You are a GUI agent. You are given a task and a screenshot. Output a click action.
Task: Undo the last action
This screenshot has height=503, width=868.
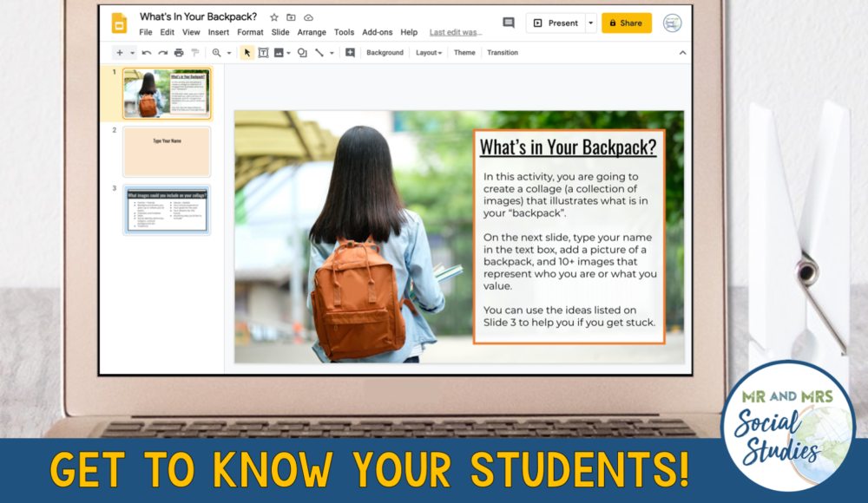147,53
